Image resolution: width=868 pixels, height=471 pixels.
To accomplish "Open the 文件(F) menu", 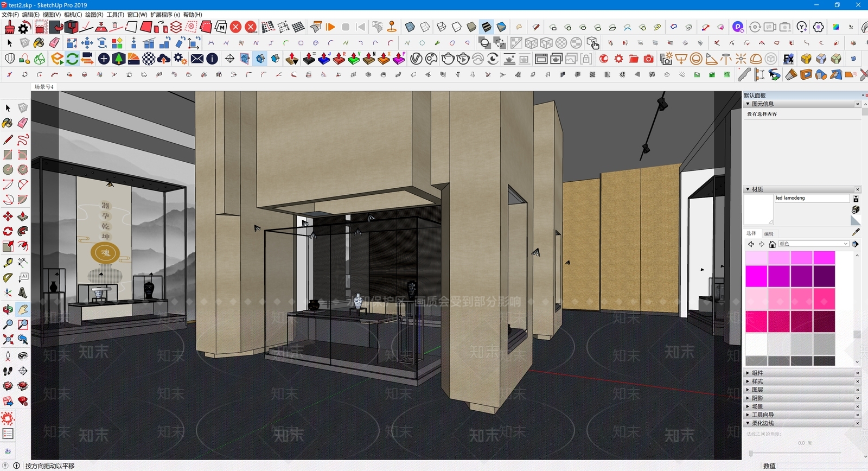I will [10, 15].
